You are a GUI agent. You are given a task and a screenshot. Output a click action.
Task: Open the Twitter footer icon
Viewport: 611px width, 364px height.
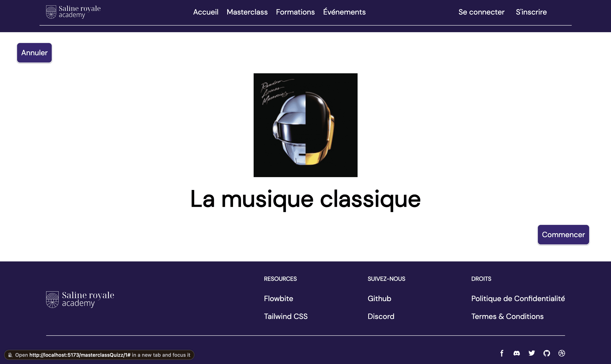(x=532, y=353)
